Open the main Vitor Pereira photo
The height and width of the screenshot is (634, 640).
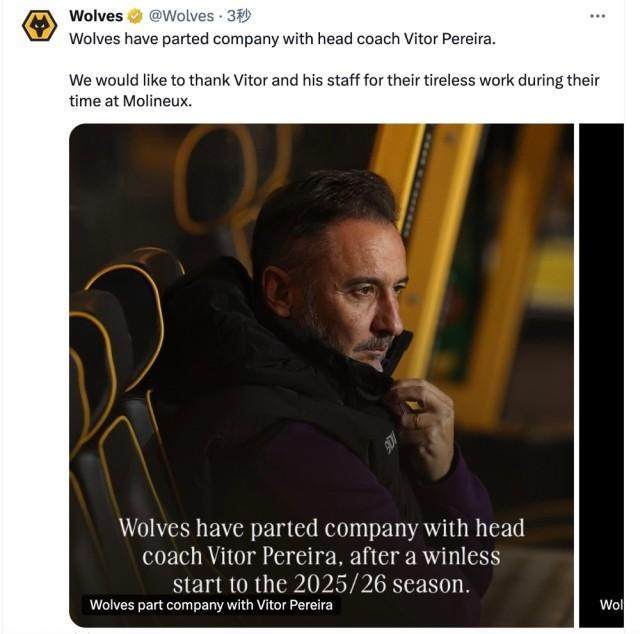coord(321,300)
